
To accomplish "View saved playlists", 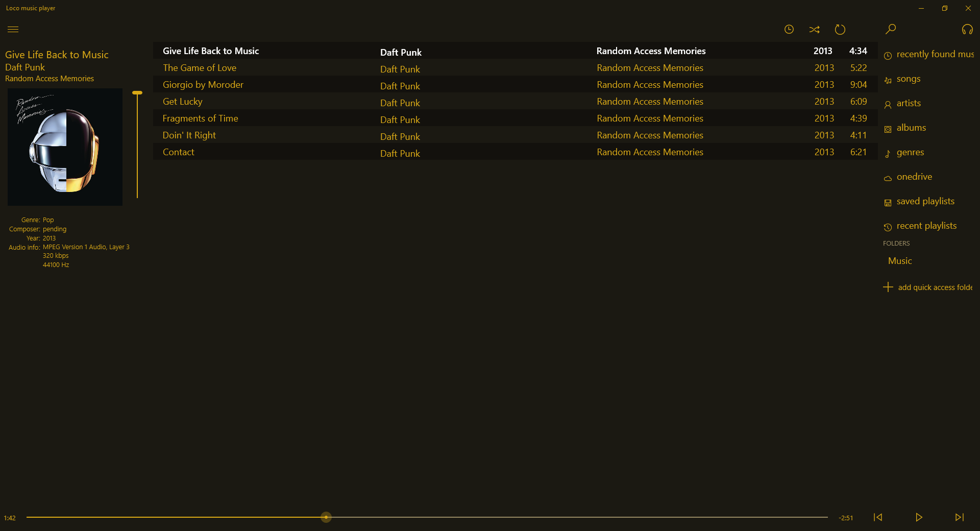I will click(925, 201).
